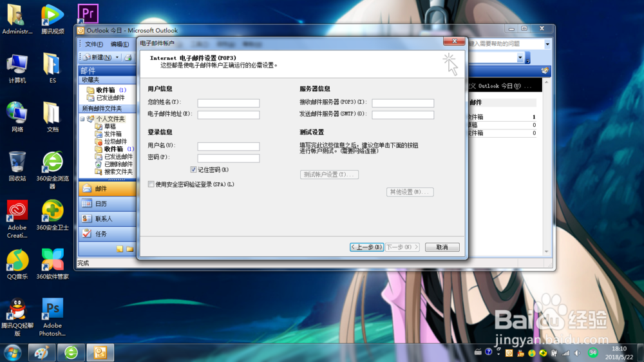Click the 接收邮件服务器 (POP3) field
This screenshot has width=644, height=362.
(x=403, y=102)
